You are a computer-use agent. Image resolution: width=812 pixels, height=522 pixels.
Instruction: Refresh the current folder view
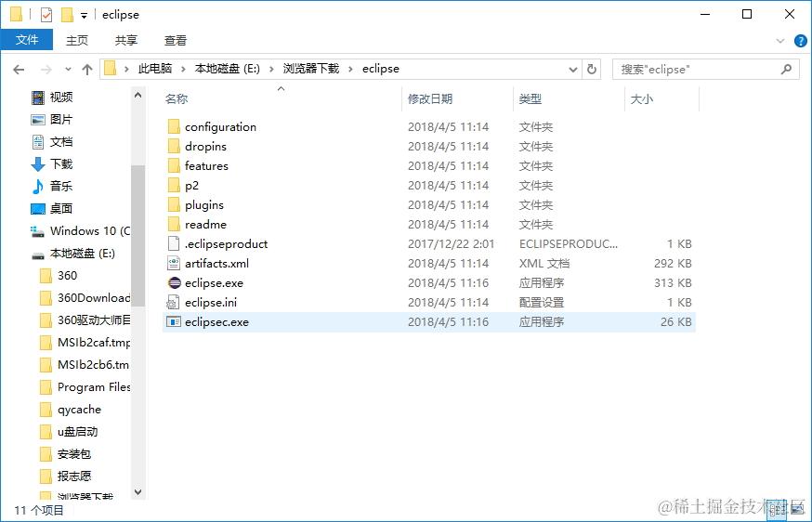pos(592,69)
